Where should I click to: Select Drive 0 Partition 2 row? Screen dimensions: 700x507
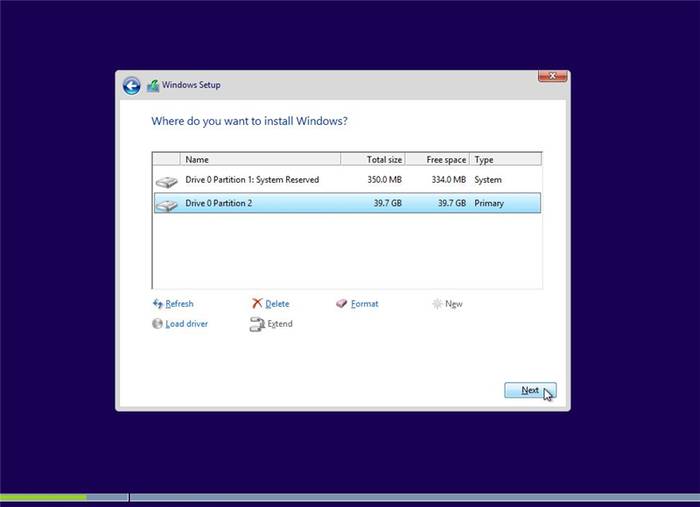[x=347, y=203]
